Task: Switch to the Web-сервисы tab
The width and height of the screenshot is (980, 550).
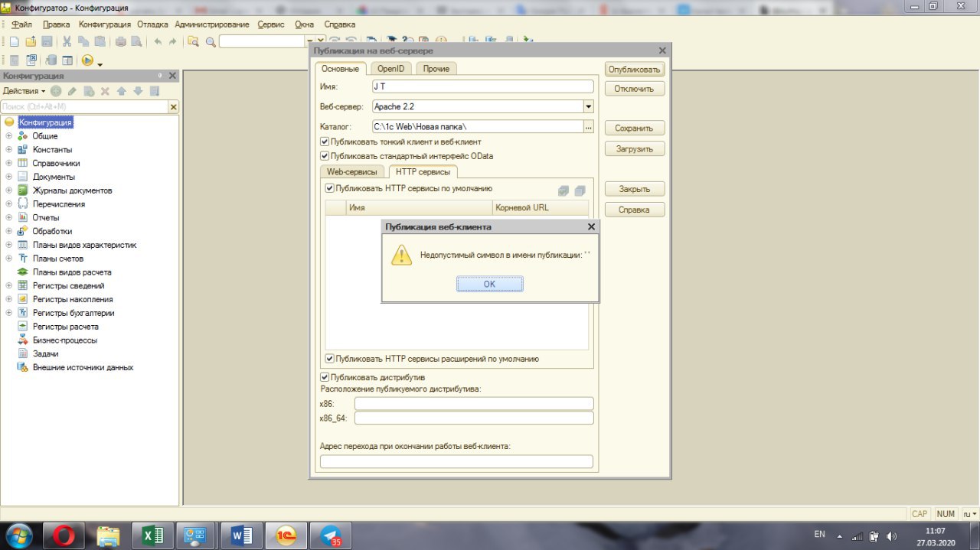Action: pos(351,172)
